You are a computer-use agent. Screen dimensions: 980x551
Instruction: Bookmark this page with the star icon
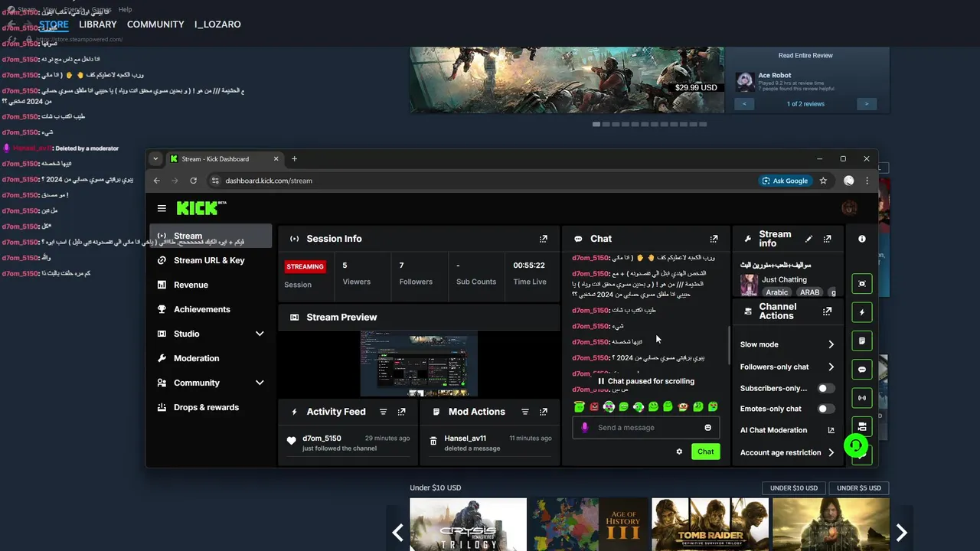pos(823,181)
